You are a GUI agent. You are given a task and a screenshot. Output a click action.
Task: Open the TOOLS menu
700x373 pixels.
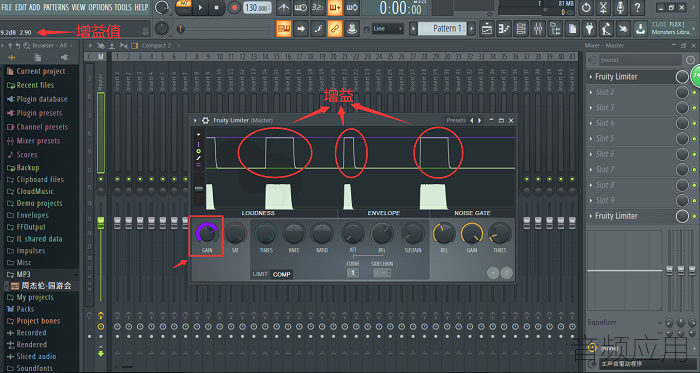tap(123, 7)
